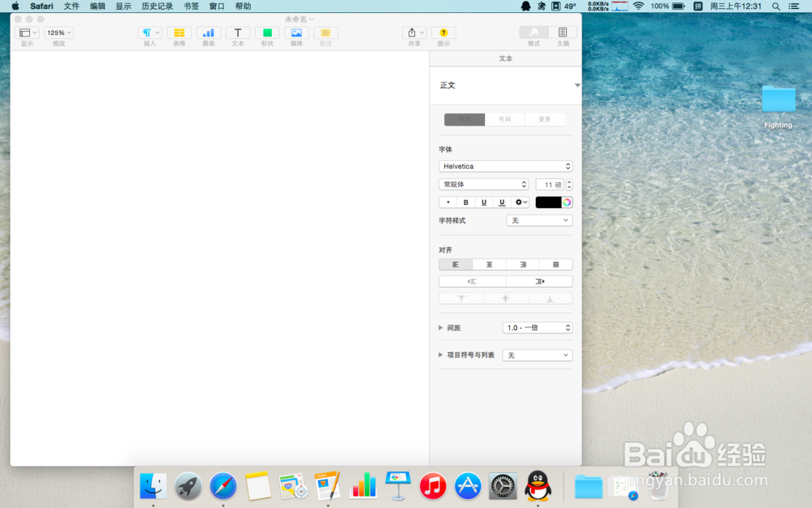Align text vertically to the middle
The height and width of the screenshot is (508, 812).
tap(505, 298)
